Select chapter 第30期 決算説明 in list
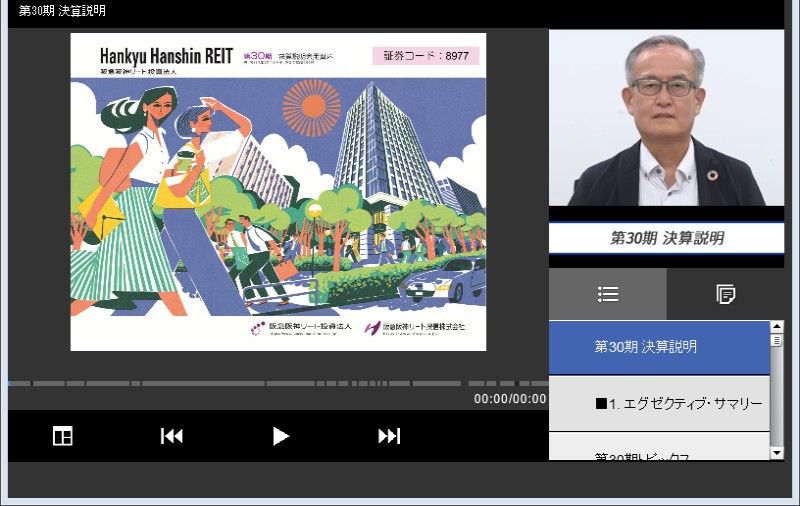 click(659, 347)
